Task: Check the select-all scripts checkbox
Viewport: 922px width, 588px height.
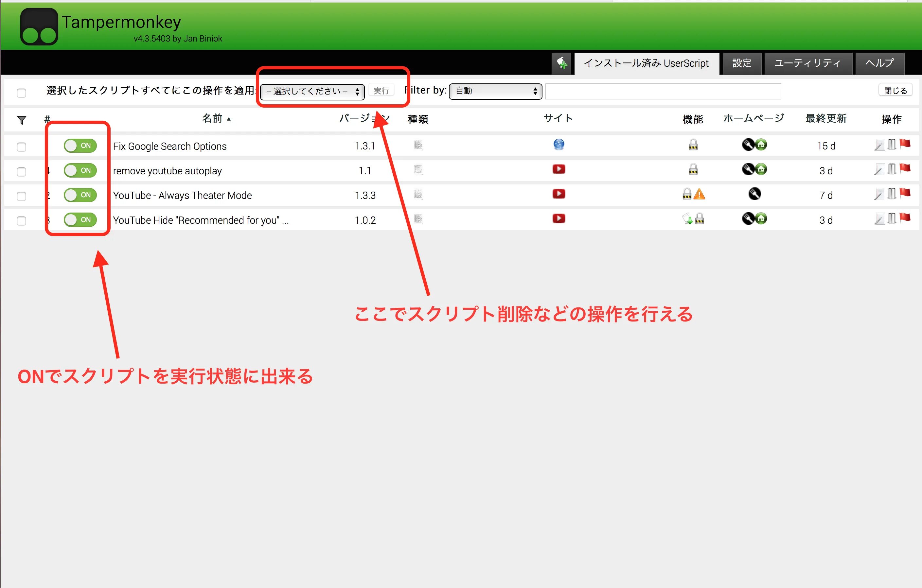Action: point(22,93)
